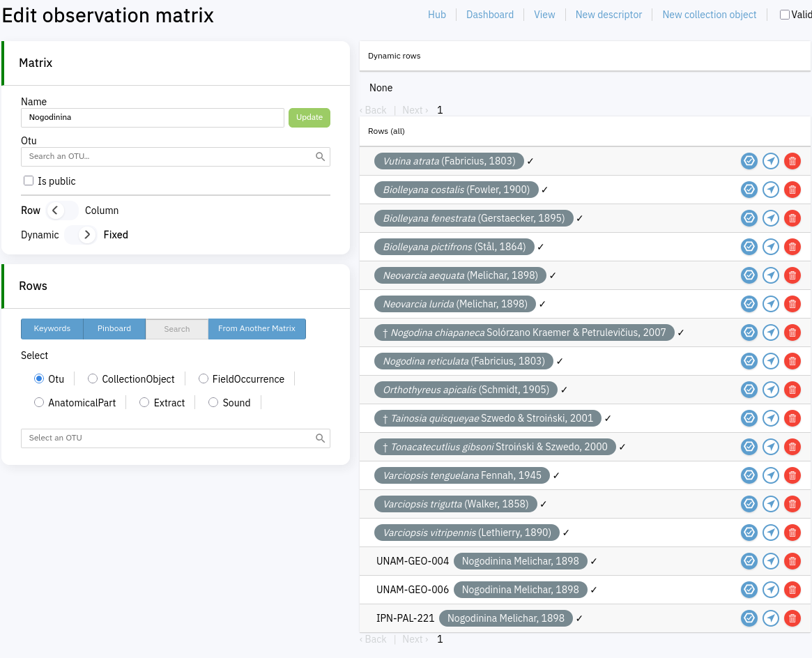
Task: Flip the Dynamic/Fixed switch
Action: point(81,235)
